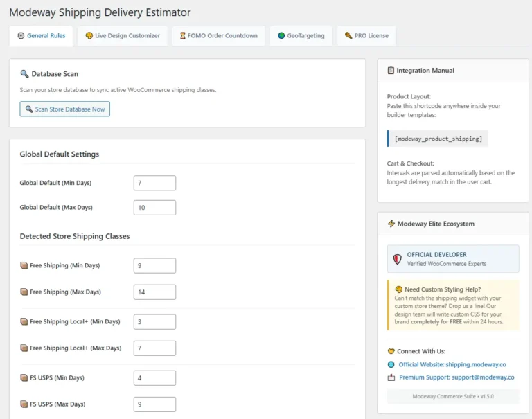Screen dimensions: 532x419
Task: Open the PRO License tab
Action: point(366,35)
